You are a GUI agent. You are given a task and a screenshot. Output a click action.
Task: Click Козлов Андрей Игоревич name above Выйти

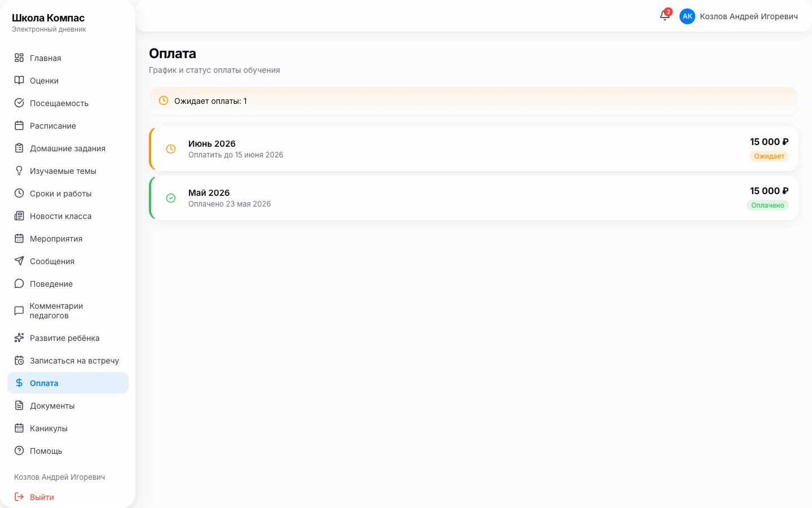click(x=60, y=477)
